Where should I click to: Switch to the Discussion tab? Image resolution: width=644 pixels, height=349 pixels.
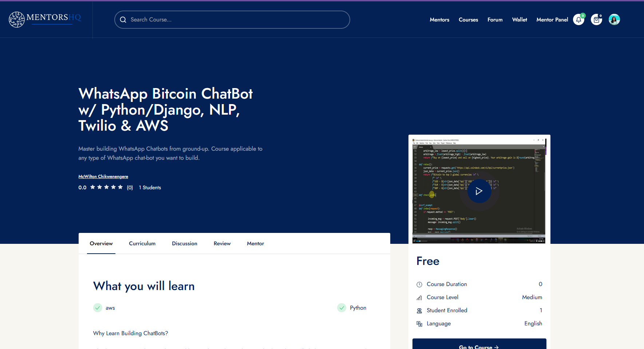[x=185, y=243]
